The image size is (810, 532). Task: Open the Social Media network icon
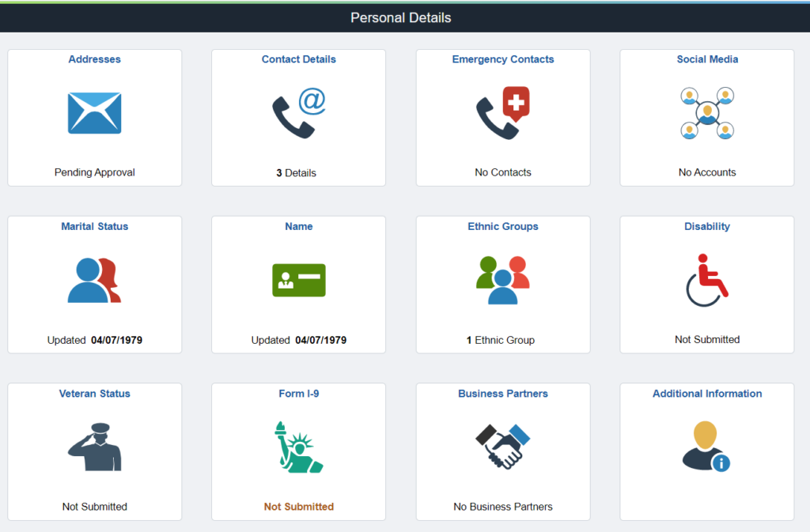pyautogui.click(x=706, y=113)
